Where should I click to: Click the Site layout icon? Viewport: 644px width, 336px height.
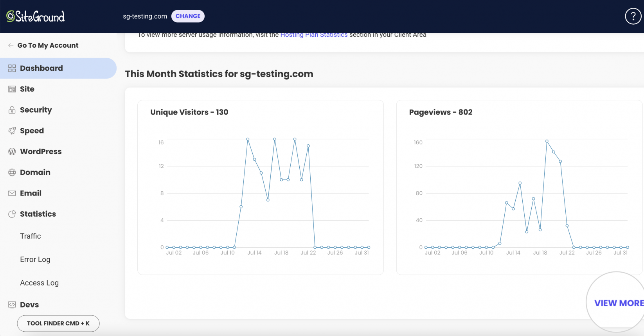coord(12,89)
